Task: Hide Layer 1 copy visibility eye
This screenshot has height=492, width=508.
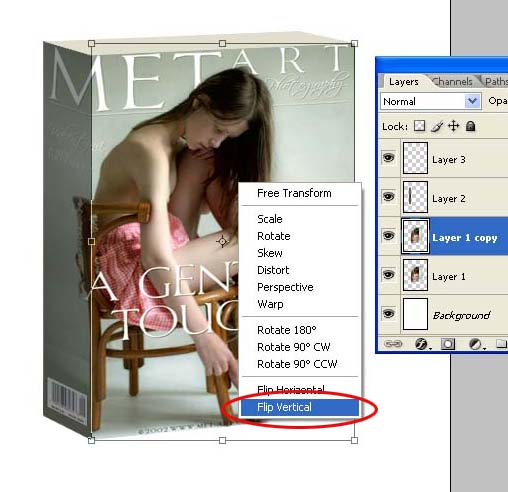Action: [389, 236]
